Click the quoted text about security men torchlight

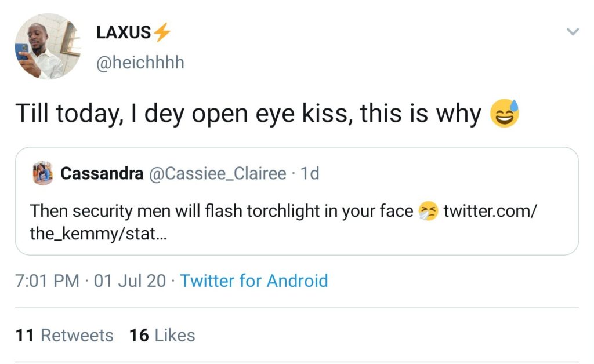[x=220, y=211]
